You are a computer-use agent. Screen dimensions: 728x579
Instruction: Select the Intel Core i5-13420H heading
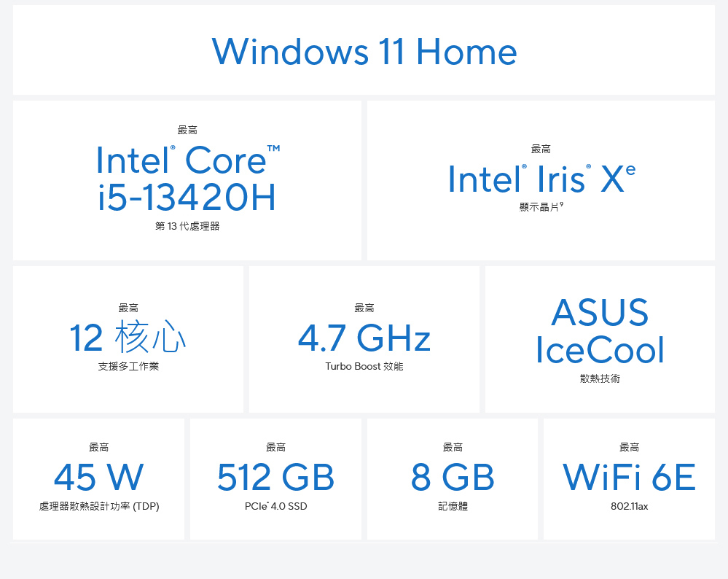187,179
